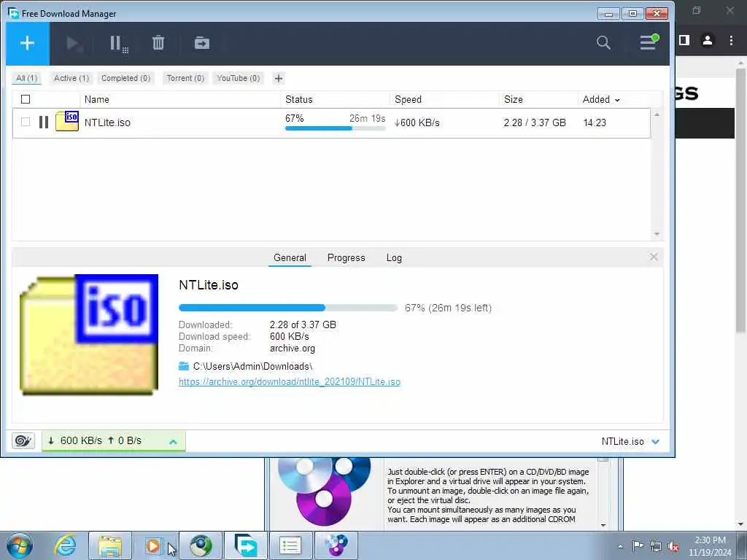Click the muted volume tray icon

pos(673,547)
